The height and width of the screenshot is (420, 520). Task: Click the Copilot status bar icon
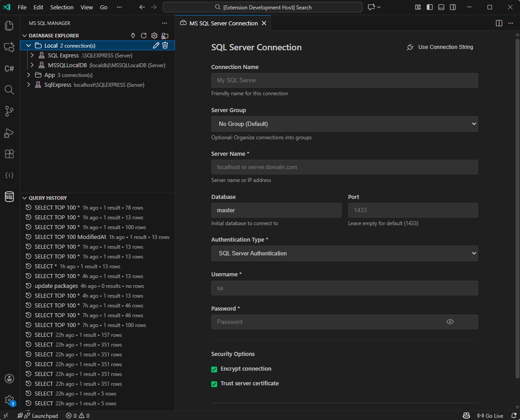466,416
